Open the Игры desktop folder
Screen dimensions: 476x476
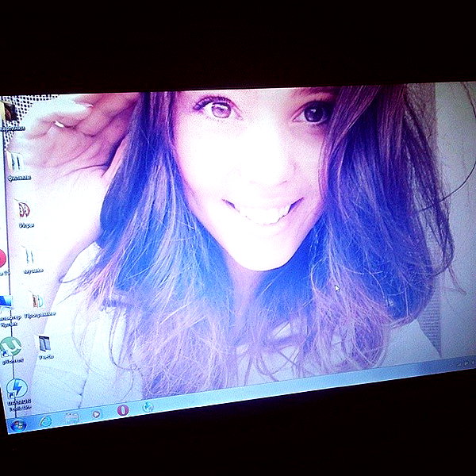coord(25,214)
